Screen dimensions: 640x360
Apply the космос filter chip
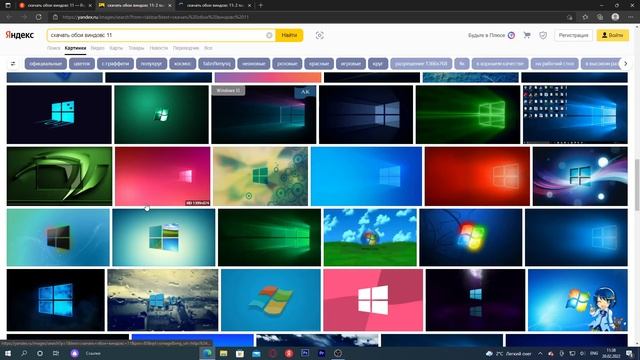pos(182,64)
